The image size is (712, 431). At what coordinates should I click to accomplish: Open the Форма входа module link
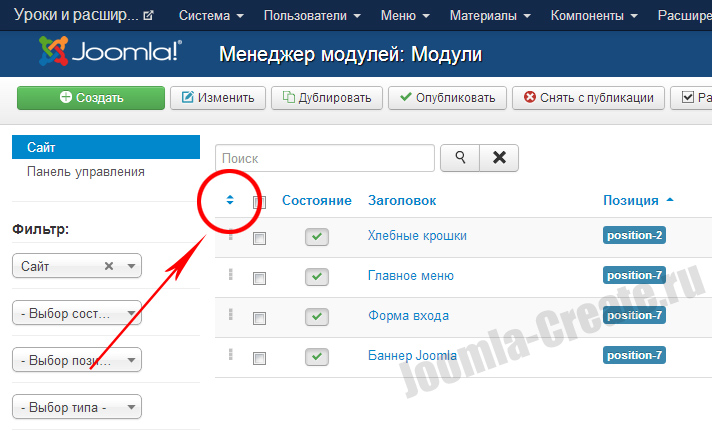click(408, 316)
